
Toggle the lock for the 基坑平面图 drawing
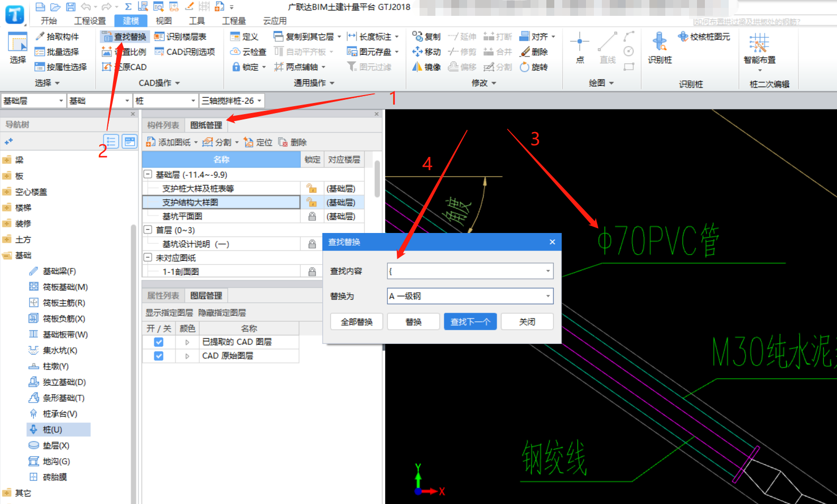pos(312,216)
